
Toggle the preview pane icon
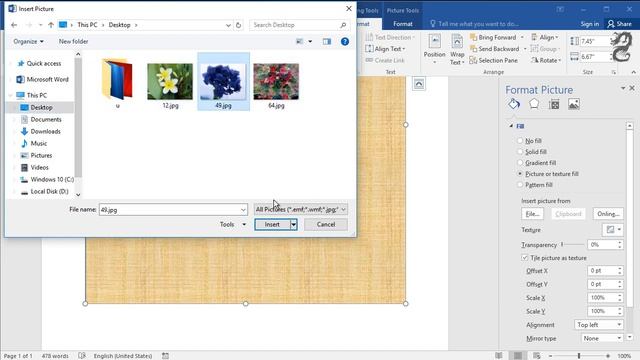click(x=327, y=41)
